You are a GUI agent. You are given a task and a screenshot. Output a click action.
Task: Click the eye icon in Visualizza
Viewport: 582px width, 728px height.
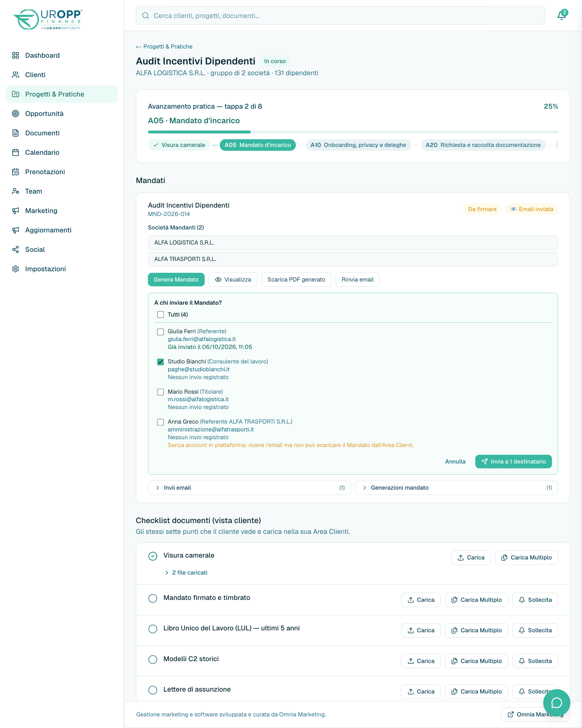218,280
